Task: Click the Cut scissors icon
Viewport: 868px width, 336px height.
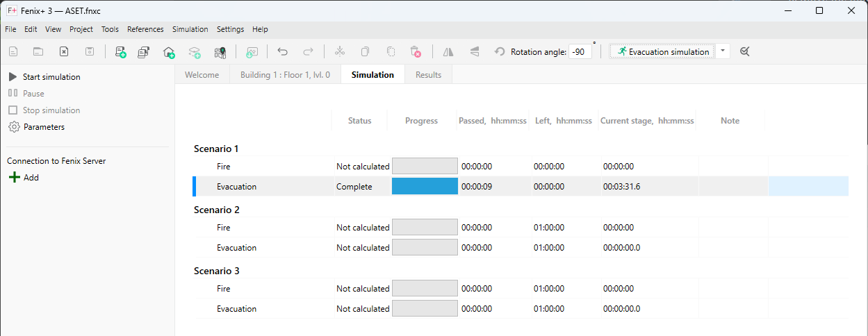Action: pyautogui.click(x=340, y=51)
